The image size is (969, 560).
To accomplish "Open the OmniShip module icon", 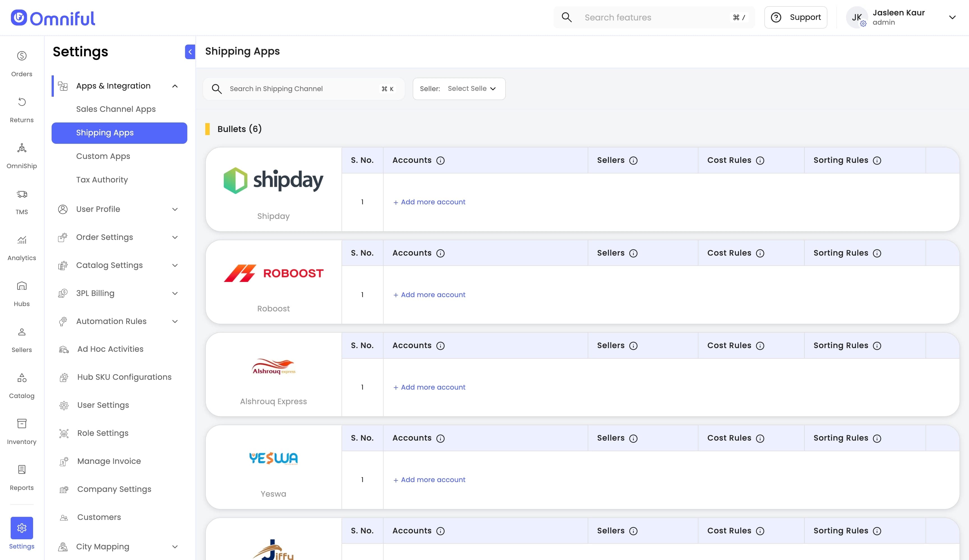I will tap(22, 148).
